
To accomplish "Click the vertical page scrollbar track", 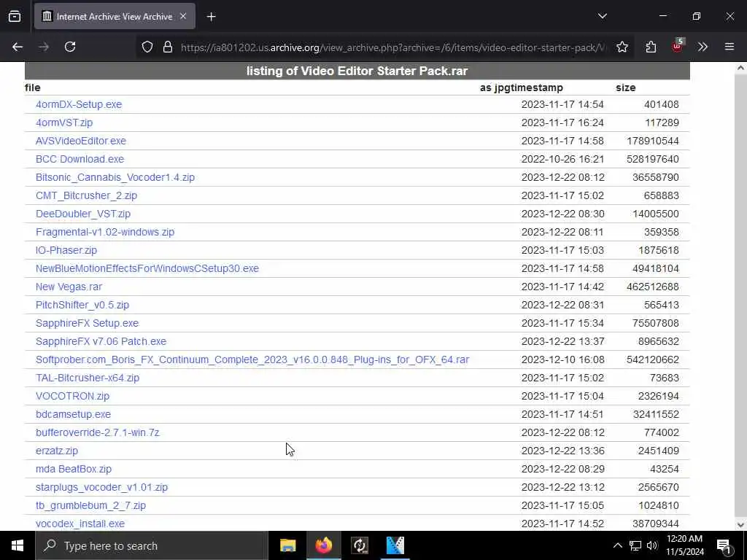I will [740, 296].
